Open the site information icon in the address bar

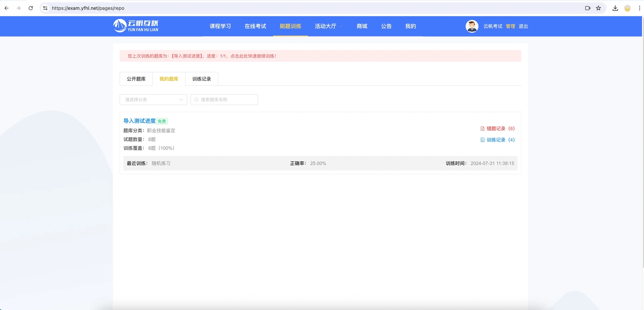(x=45, y=8)
